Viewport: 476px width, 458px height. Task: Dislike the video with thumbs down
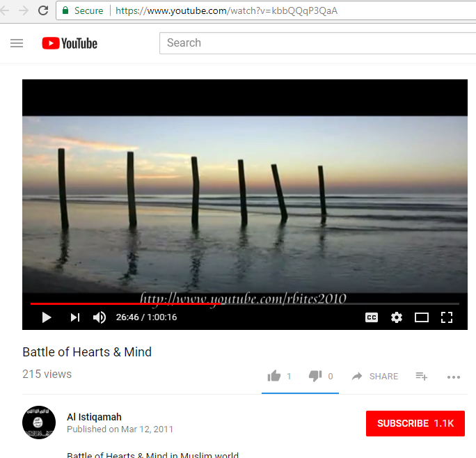click(315, 377)
